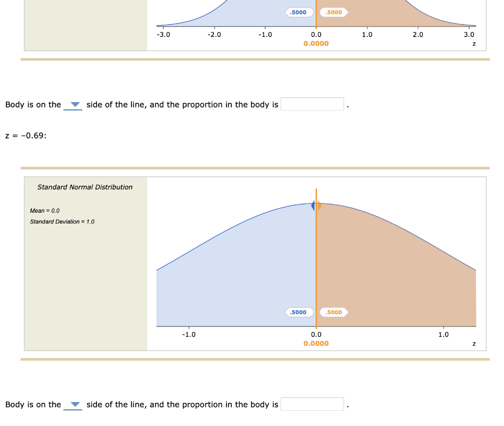The height and width of the screenshot is (426, 504).
Task: Click the blue .5000 proportion badge in the lower graph
Action: pos(299,312)
